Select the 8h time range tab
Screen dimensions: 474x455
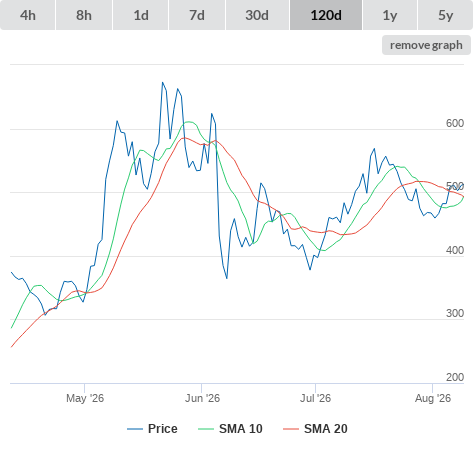pos(84,15)
